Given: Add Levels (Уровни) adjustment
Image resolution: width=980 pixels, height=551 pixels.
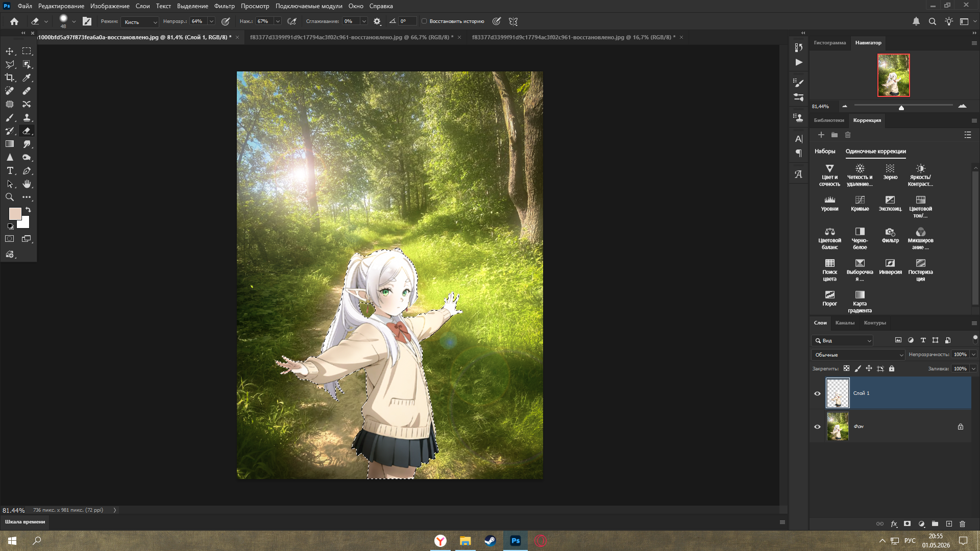Looking at the screenshot, I should pos(829,203).
